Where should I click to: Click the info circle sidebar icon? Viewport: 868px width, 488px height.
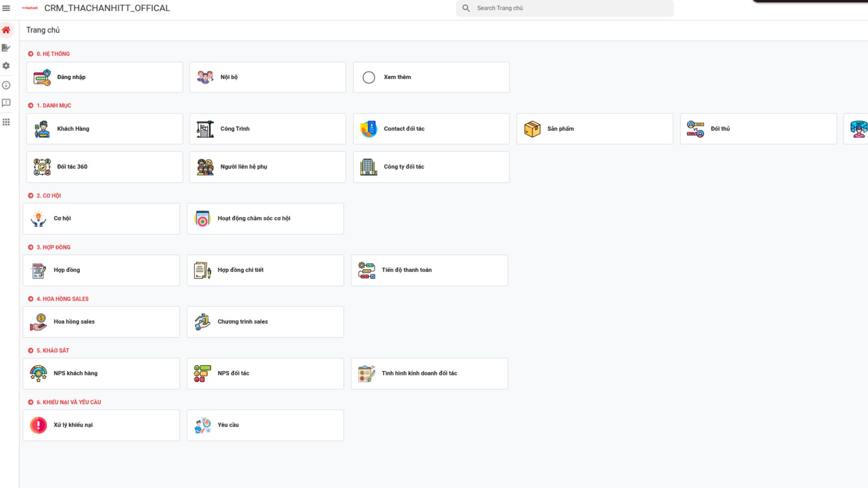coord(6,85)
